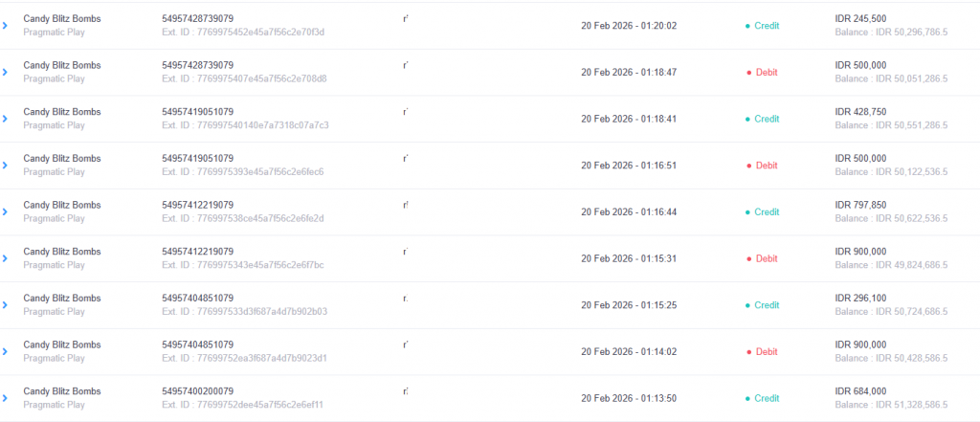The image size is (980, 422).
Task: Expand the row timestamped 01:14:02
Action: (x=5, y=352)
